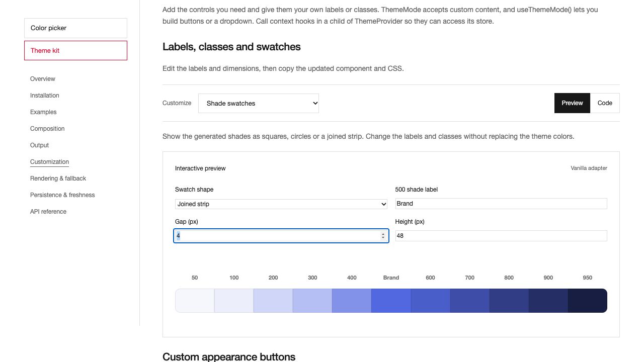Open the Installation page link
This screenshot has width=644, height=362.
[x=45, y=96]
